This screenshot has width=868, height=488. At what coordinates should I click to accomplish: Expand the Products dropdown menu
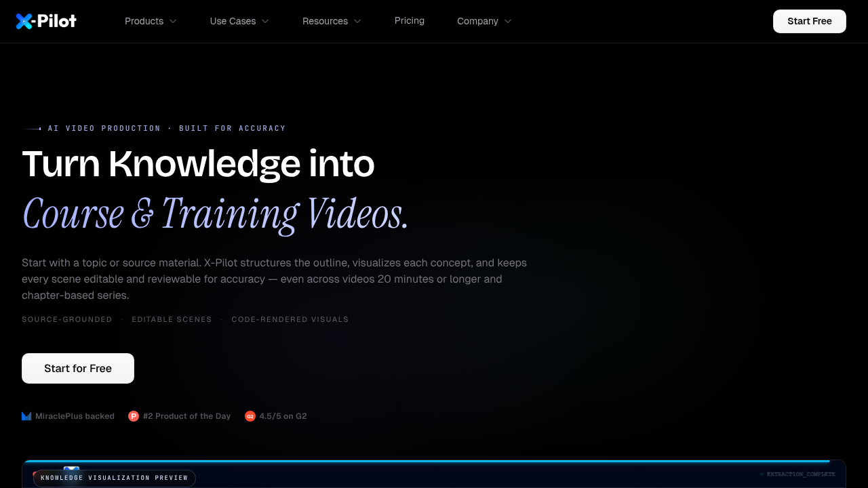pyautogui.click(x=151, y=21)
